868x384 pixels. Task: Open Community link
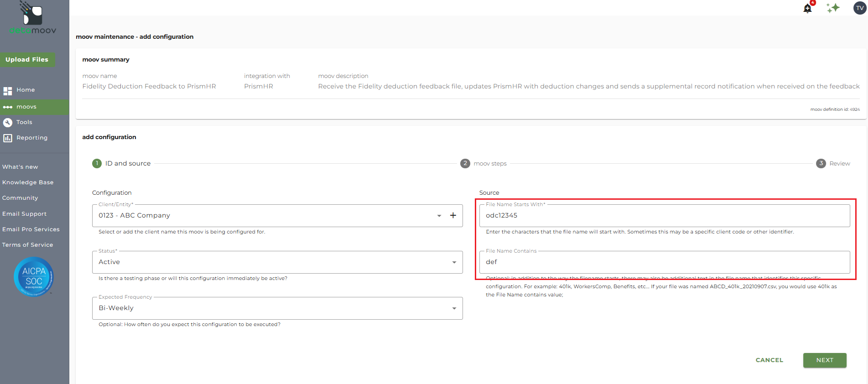tap(20, 198)
